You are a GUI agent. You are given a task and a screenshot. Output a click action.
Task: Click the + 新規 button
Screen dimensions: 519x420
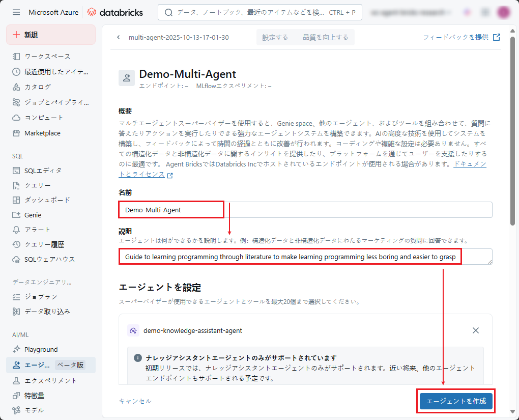[x=50, y=35]
